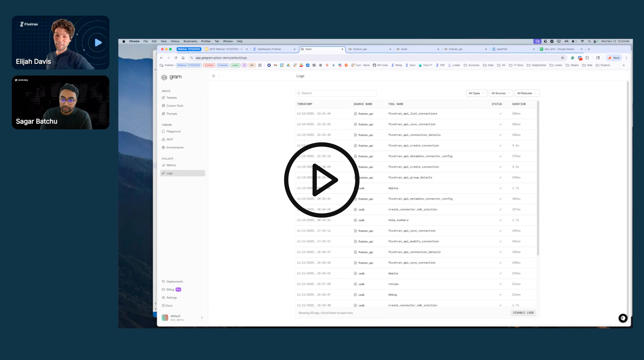644x360 pixels.
Task: Launch the Playground
Action: [173, 131]
